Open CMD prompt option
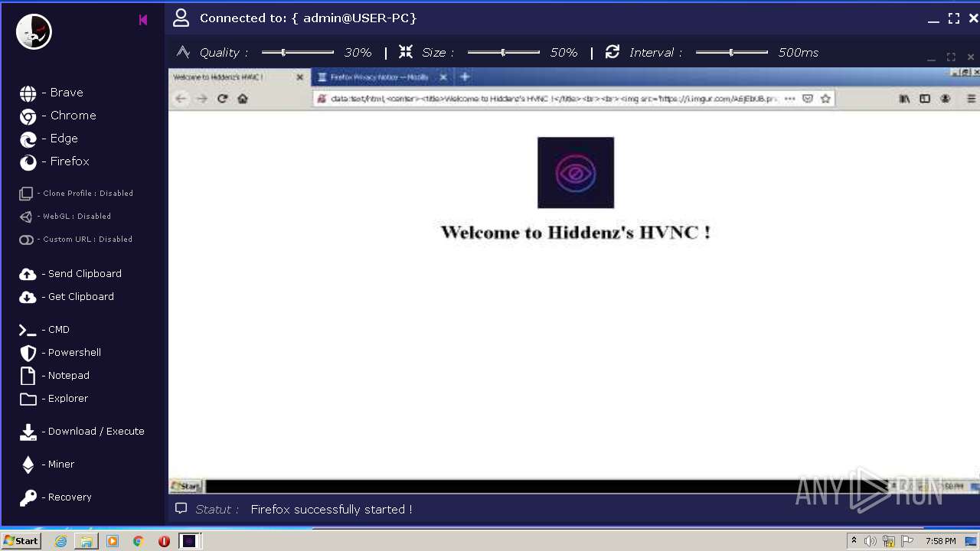Image resolution: width=980 pixels, height=551 pixels. click(44, 330)
